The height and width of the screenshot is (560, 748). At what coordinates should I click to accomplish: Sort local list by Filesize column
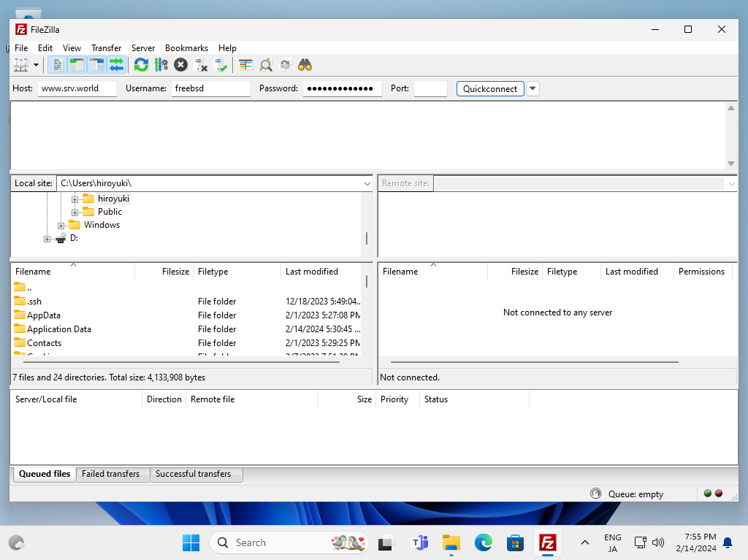(164, 272)
